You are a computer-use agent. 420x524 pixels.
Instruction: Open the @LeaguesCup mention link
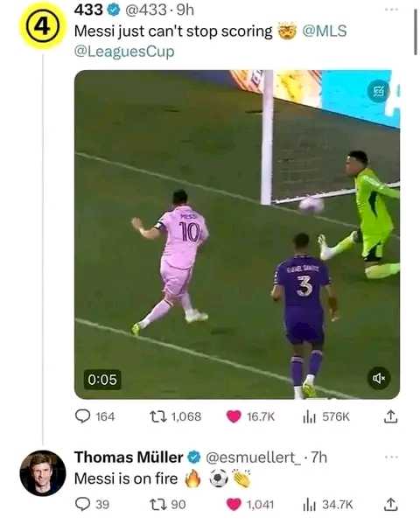[124, 52]
